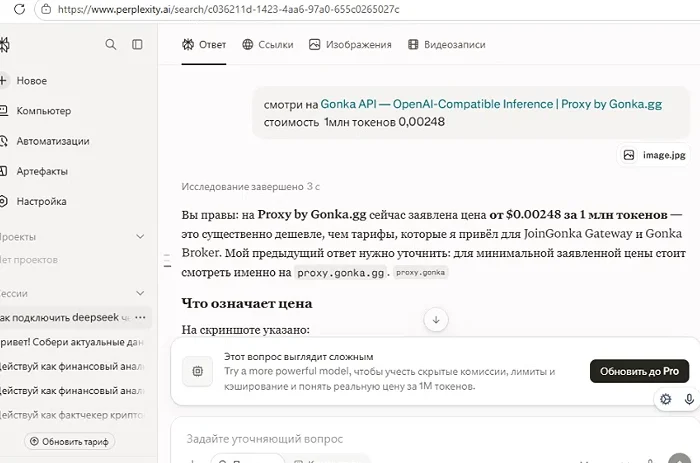This screenshot has height=463, width=700.
Task: Click the Обновить тариф button
Action: (69, 442)
